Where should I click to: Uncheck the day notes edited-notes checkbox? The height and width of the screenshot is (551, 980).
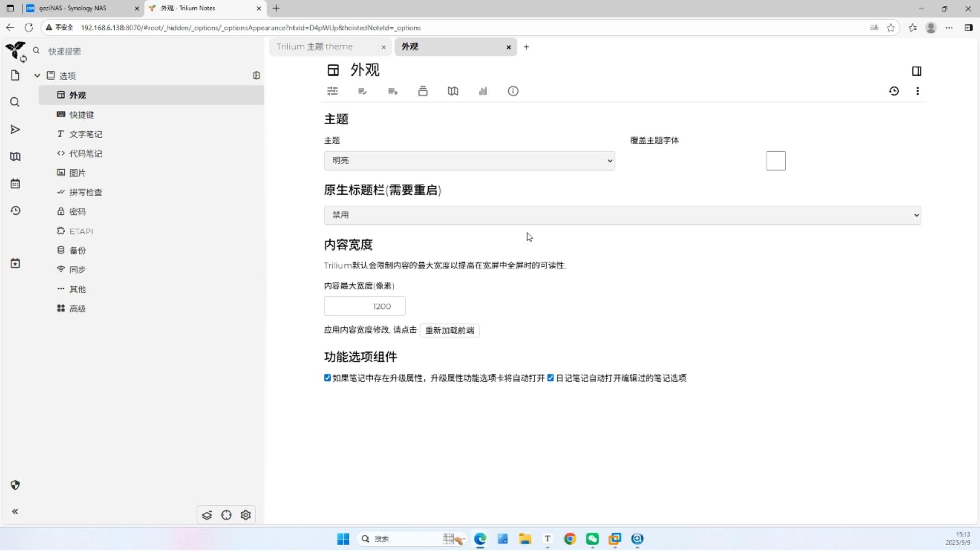tap(550, 378)
